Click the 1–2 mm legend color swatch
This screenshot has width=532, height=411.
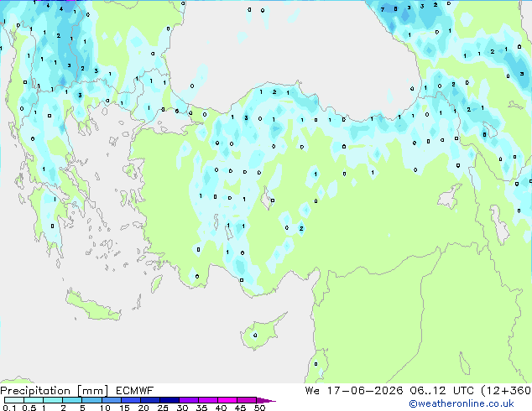coord(53,400)
